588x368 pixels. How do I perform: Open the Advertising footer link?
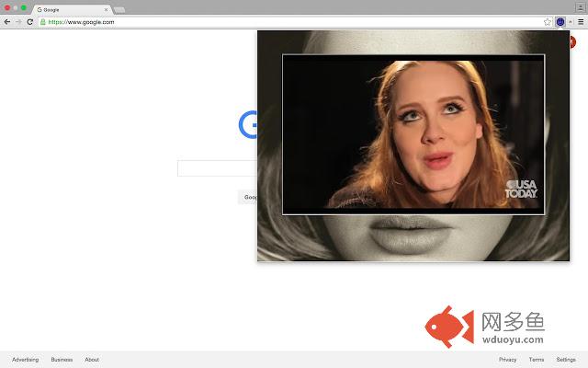[x=25, y=360]
